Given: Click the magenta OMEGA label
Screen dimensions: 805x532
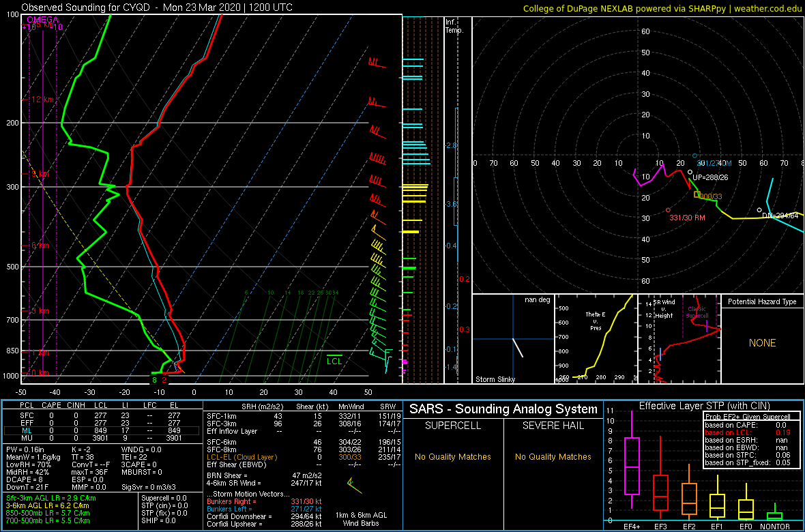Looking at the screenshot, I should 42,20.
